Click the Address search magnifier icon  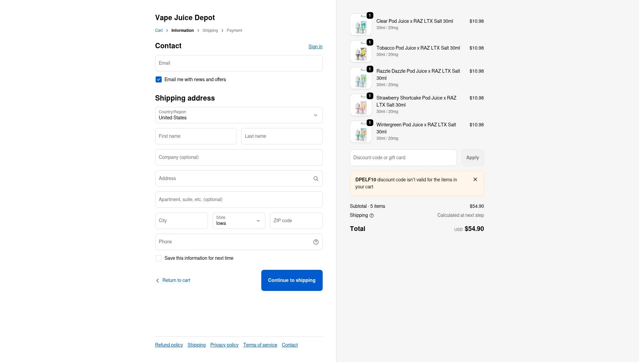[316, 179]
